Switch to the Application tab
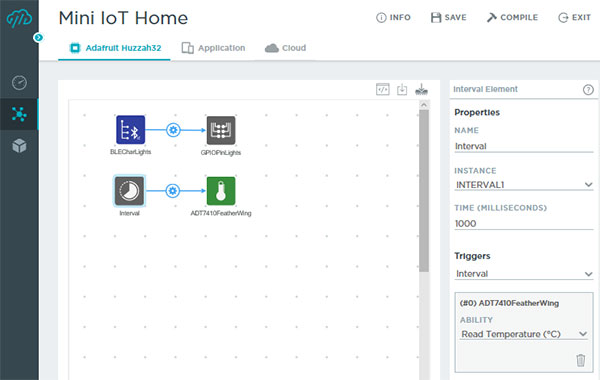This screenshot has height=380, width=600. pyautogui.click(x=213, y=48)
